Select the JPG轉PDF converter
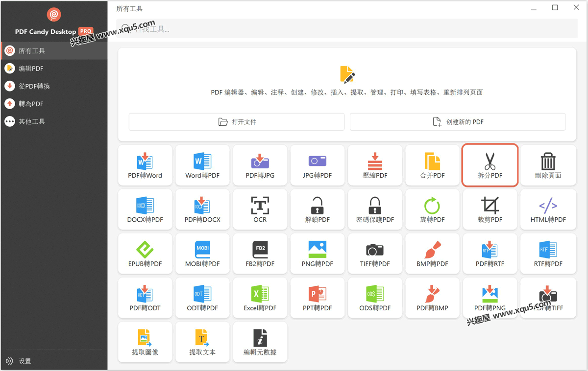The height and width of the screenshot is (371, 588). (318, 165)
